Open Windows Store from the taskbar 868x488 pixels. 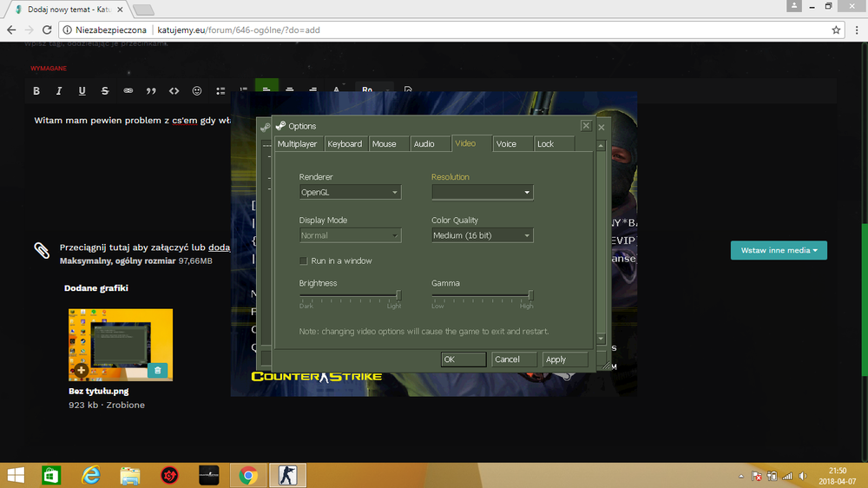(51, 475)
